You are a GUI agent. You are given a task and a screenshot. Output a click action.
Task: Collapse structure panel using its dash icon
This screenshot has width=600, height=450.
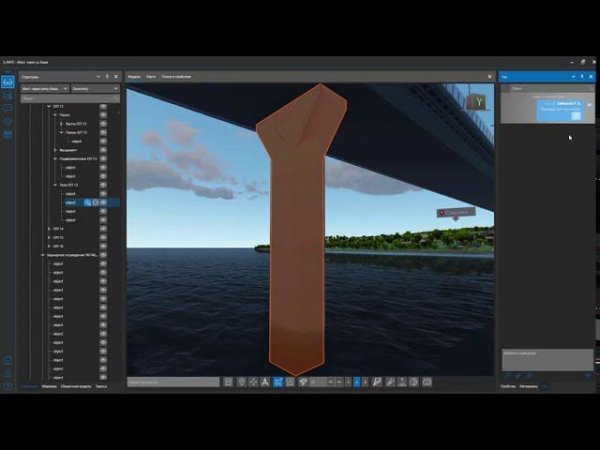[x=98, y=77]
